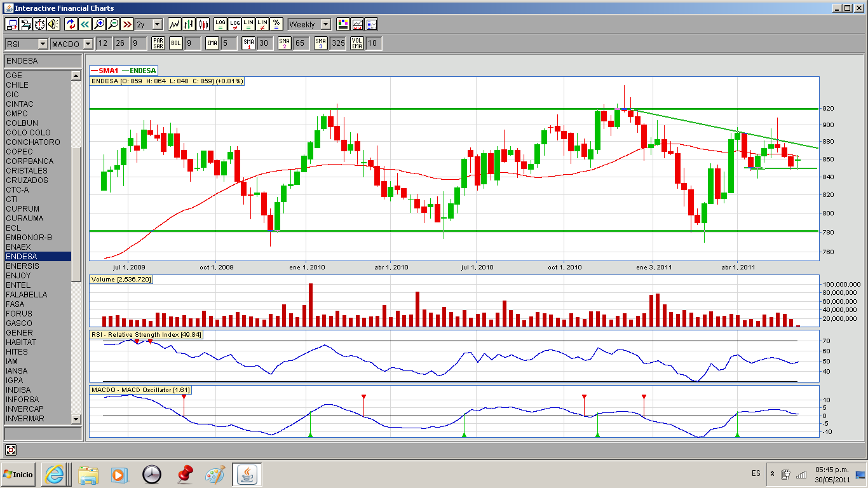Viewport: 868px width, 488px height.
Task: Click the MACD parameter field showing 12
Action: [x=104, y=43]
